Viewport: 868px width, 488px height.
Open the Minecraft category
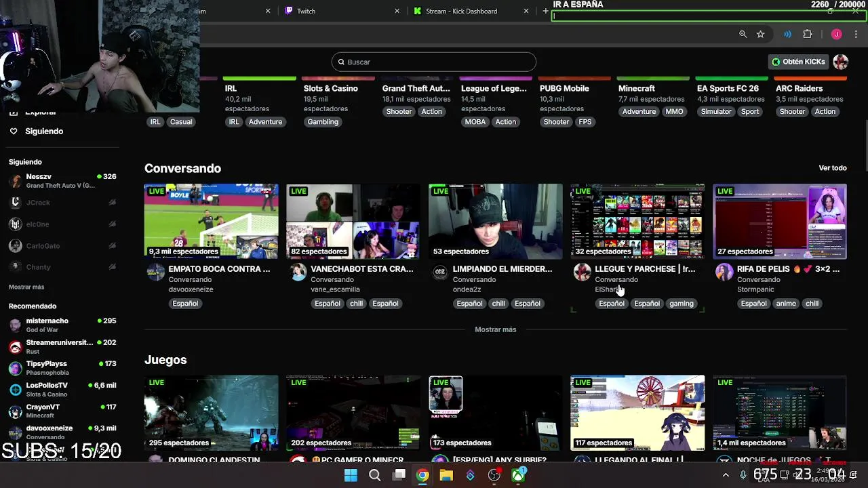[637, 88]
